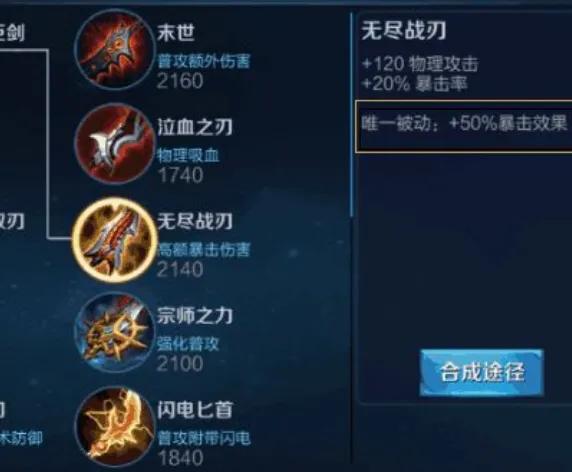Click the 无尽战刃 name in the item list
The image size is (572, 472).
coord(195,221)
